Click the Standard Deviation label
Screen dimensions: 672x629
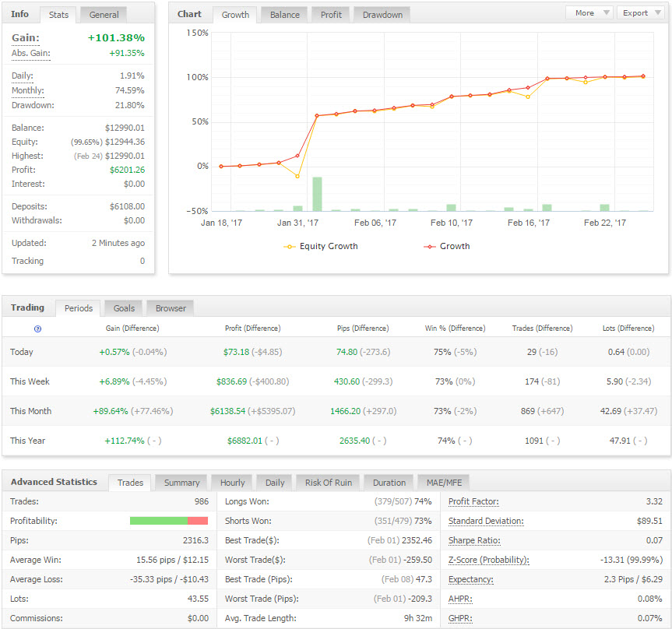tap(486, 521)
